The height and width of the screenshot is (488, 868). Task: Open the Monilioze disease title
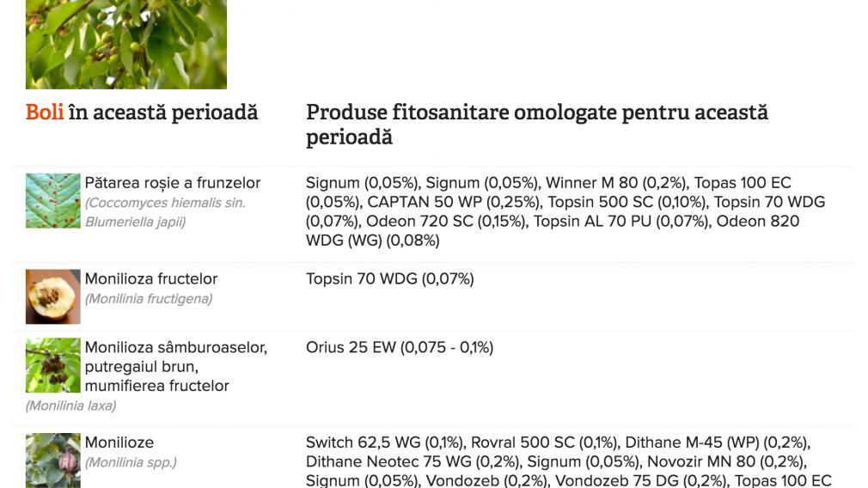pos(119,442)
